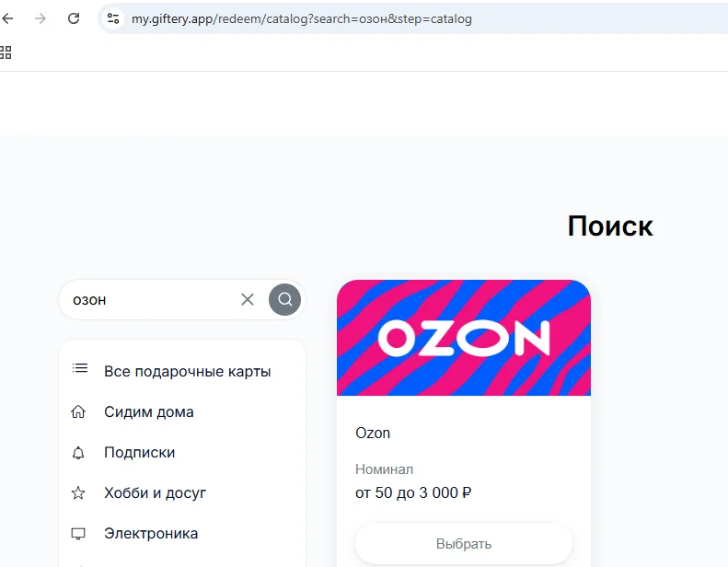Viewport: 728px width, 567px height.
Task: Select the Подписки category
Action: 140,452
